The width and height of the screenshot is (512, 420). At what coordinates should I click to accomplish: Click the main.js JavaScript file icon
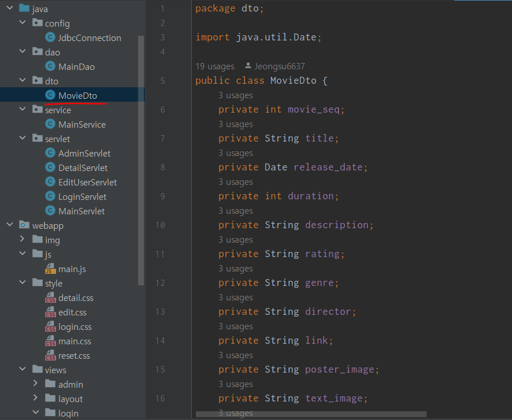click(50, 269)
